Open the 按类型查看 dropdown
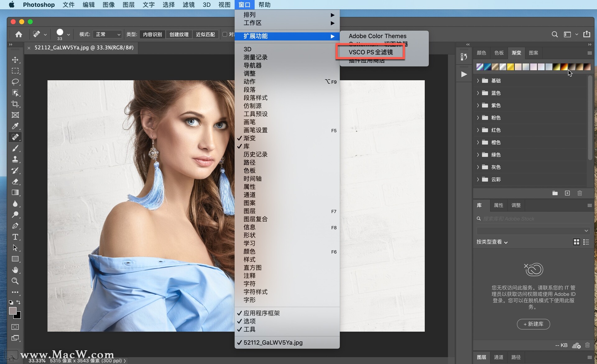Screen dimensions: 597x364 coord(492,242)
